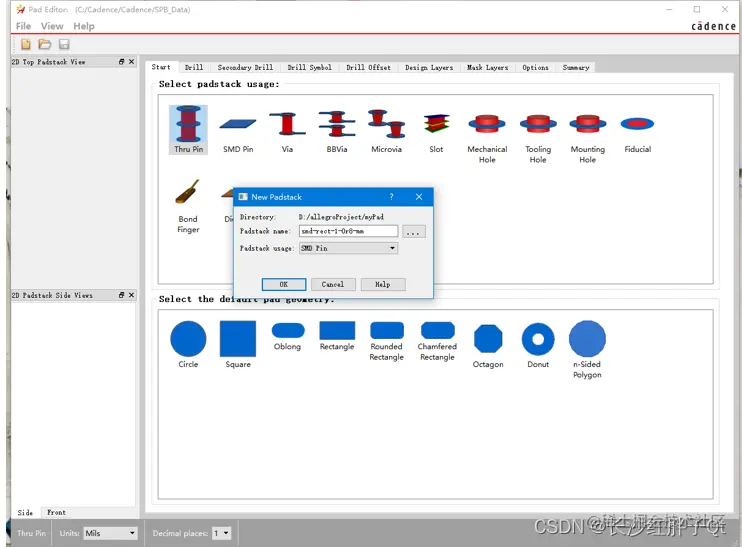Click Help button in New Padstack dialog
The image size is (742, 547).
383,284
